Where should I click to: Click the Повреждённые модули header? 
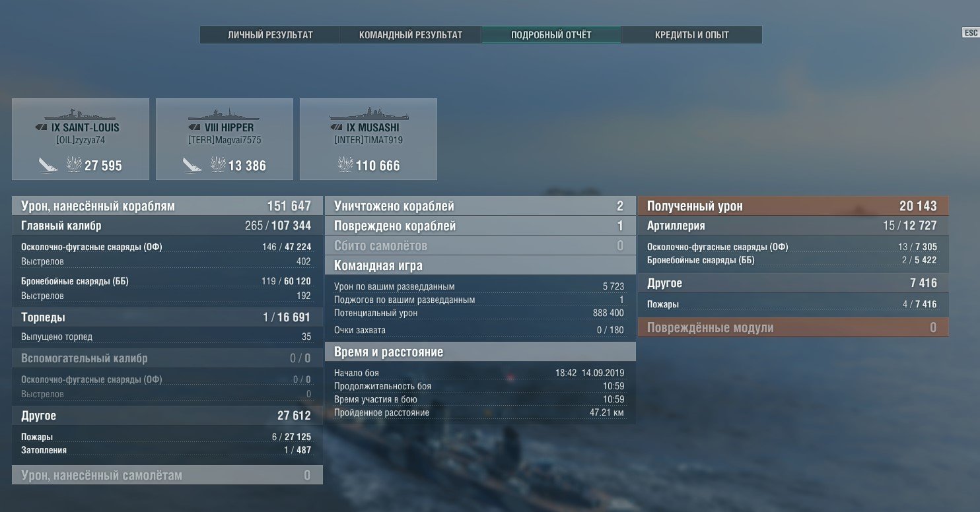coord(793,327)
